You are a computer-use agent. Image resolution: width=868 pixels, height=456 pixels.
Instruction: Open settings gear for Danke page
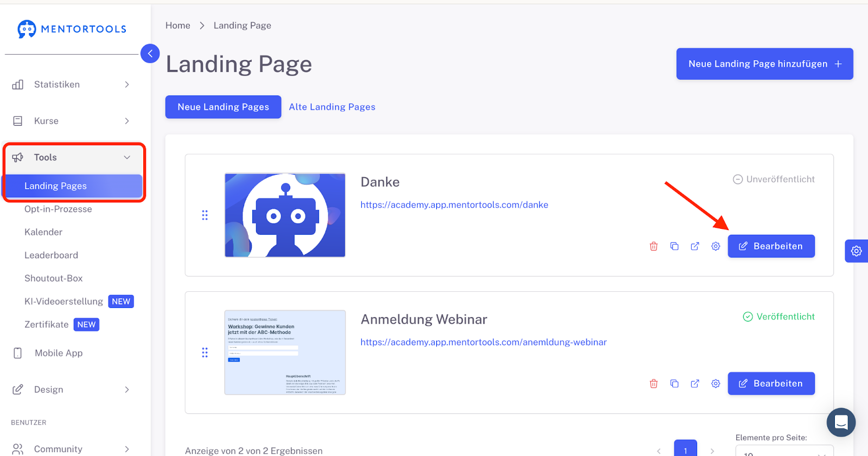[716, 246]
